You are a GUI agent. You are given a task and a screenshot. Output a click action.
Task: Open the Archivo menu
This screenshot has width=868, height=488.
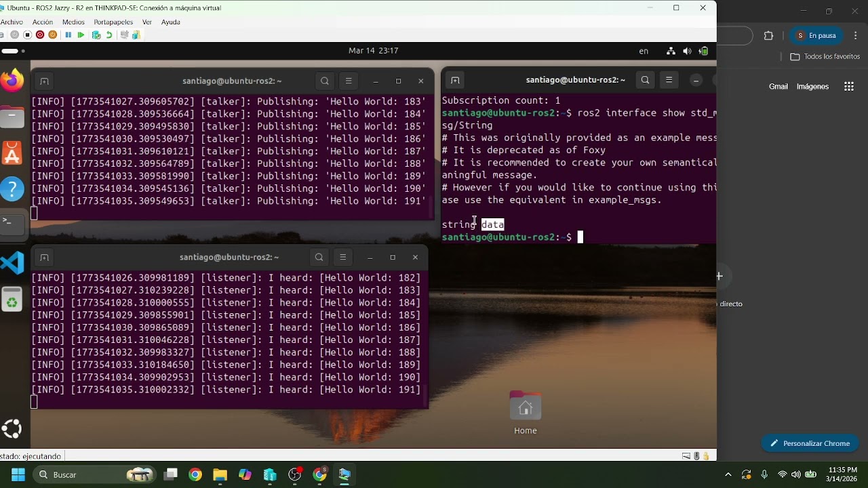[11, 22]
